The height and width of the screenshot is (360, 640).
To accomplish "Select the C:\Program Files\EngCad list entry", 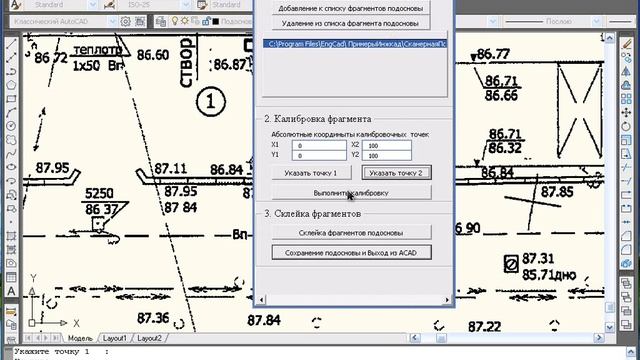I will click(355, 44).
